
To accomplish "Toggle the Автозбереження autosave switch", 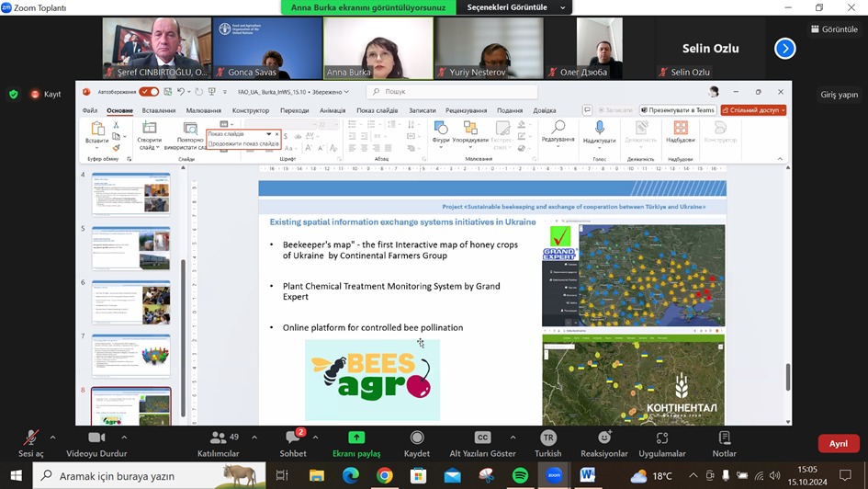I will (149, 91).
